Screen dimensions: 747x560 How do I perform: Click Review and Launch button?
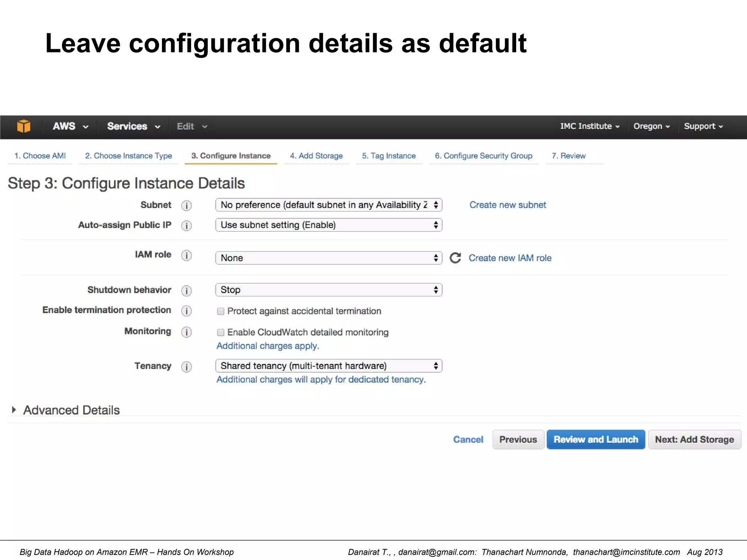596,439
